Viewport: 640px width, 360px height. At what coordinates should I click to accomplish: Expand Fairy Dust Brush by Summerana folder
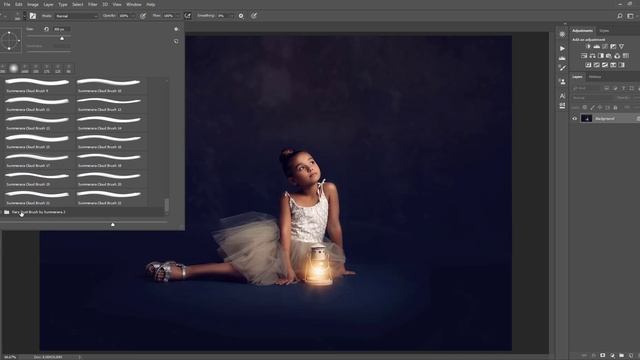coord(39,212)
